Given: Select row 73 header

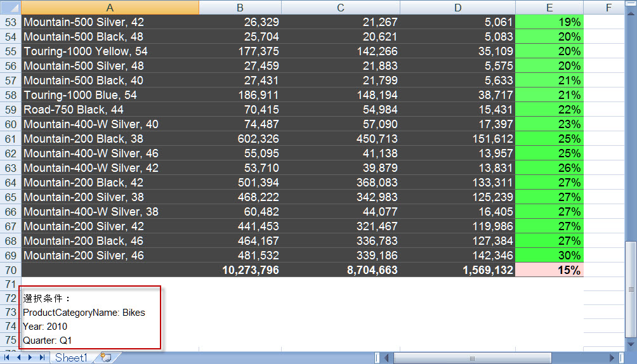Looking at the screenshot, I should pyautogui.click(x=11, y=312).
